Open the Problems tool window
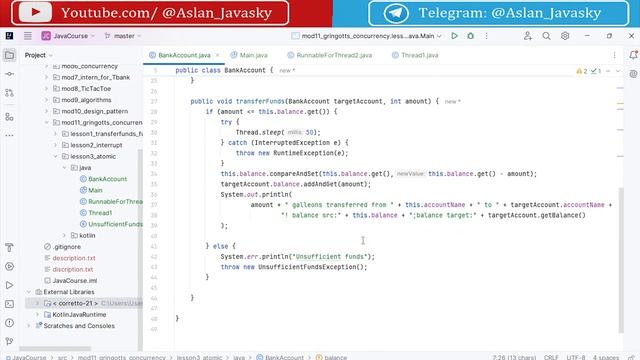The image size is (640, 360). click(x=9, y=323)
